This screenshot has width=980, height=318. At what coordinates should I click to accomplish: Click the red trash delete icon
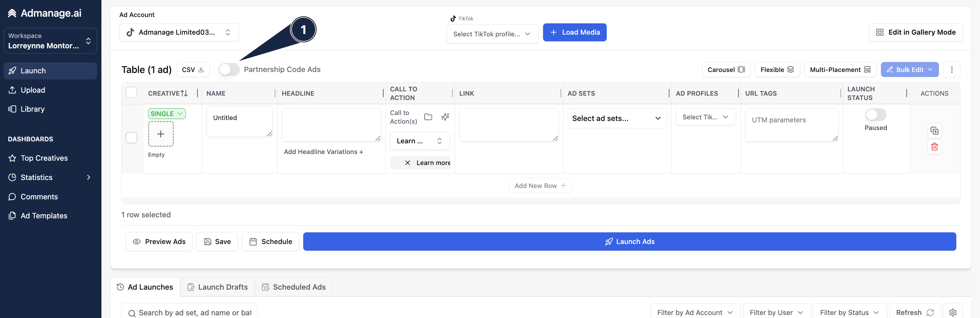click(x=934, y=147)
